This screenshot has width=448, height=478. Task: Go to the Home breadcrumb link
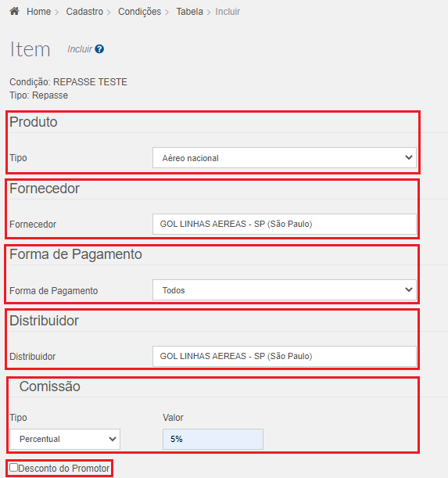39,12
